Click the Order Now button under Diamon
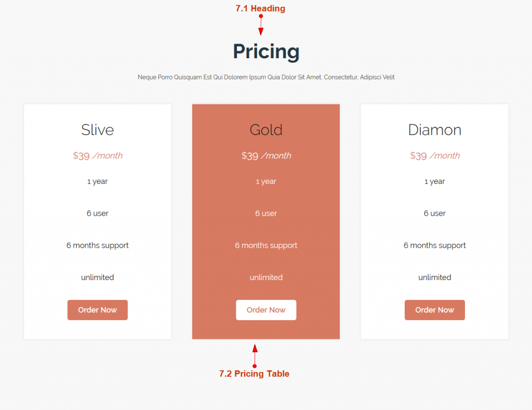The image size is (532, 410). (x=434, y=310)
